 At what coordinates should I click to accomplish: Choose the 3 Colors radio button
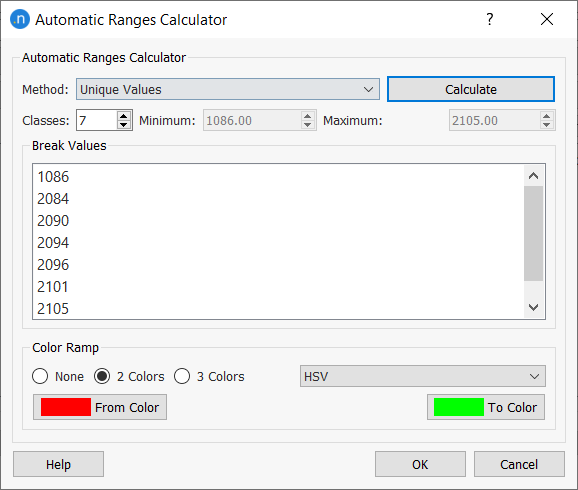pos(182,376)
